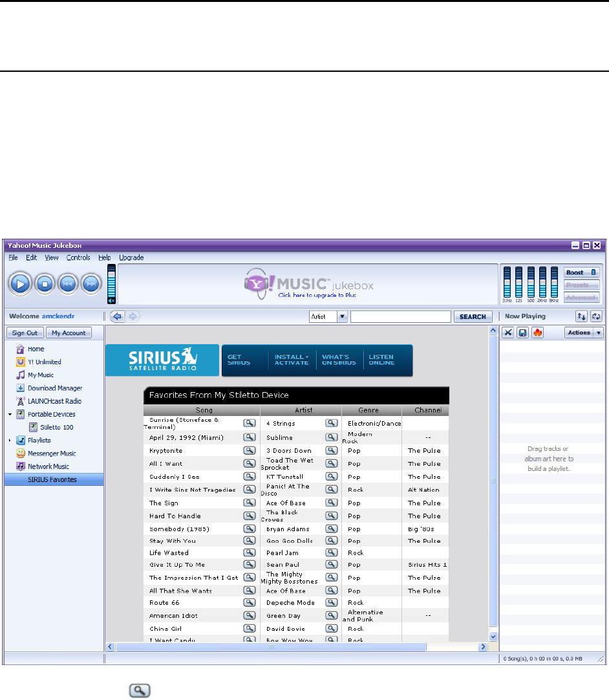The width and height of the screenshot is (609, 700).
Task: Click the Sign Out button
Action: click(25, 333)
